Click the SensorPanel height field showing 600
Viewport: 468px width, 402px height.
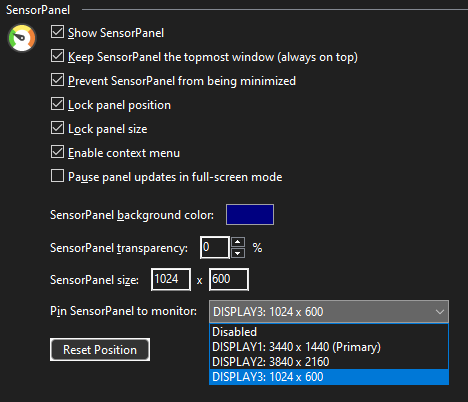(x=229, y=279)
